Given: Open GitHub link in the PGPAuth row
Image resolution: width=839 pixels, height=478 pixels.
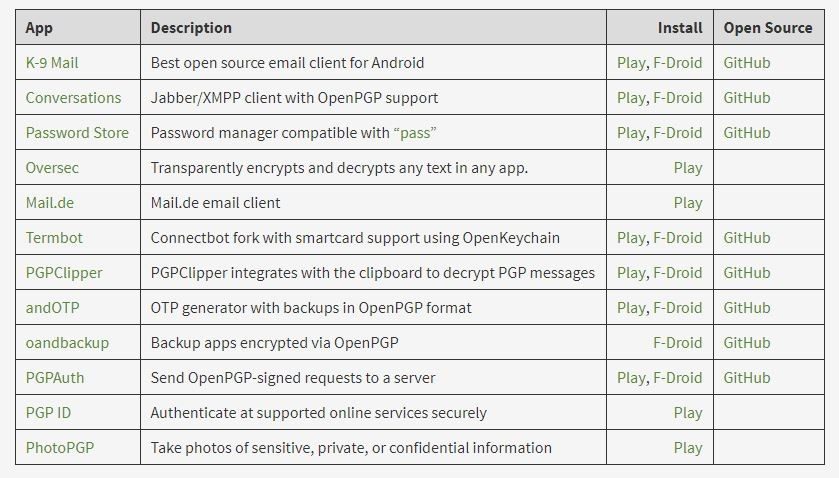Looking at the screenshot, I should coord(747,378).
